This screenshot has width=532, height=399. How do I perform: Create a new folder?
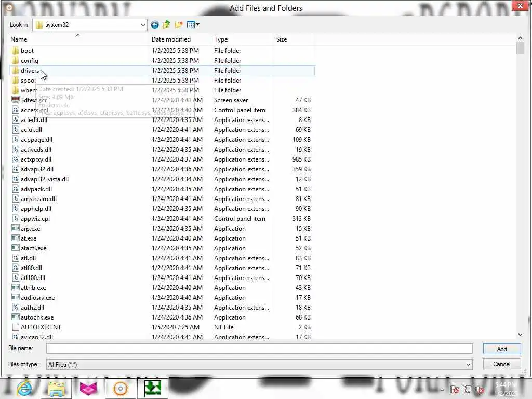tap(179, 24)
